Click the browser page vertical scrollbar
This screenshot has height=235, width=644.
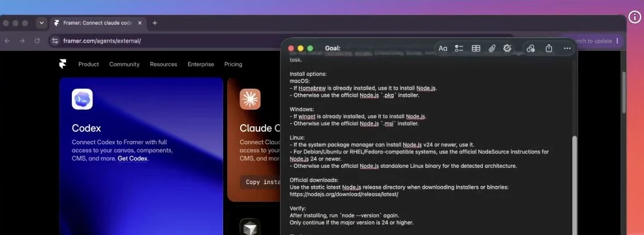624,93
